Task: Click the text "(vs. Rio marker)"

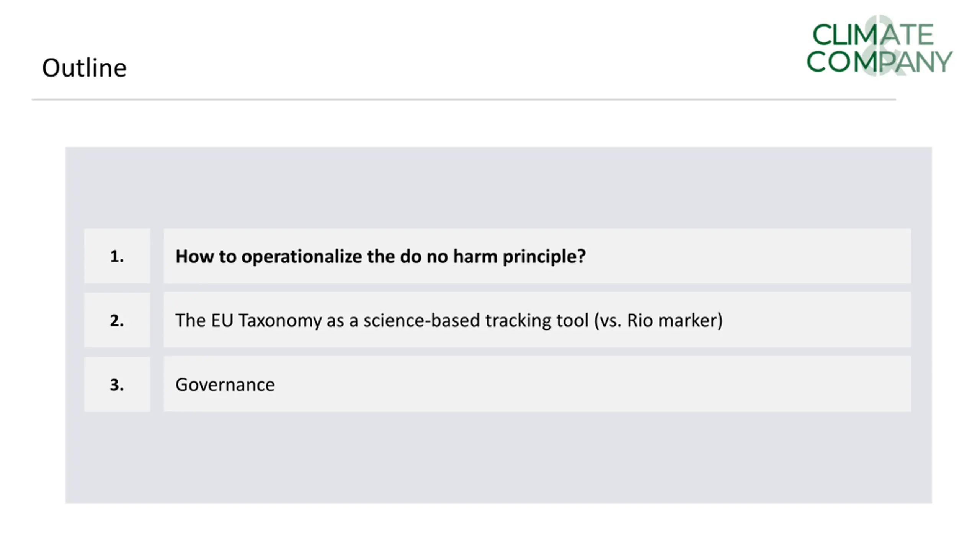Action: click(x=658, y=321)
